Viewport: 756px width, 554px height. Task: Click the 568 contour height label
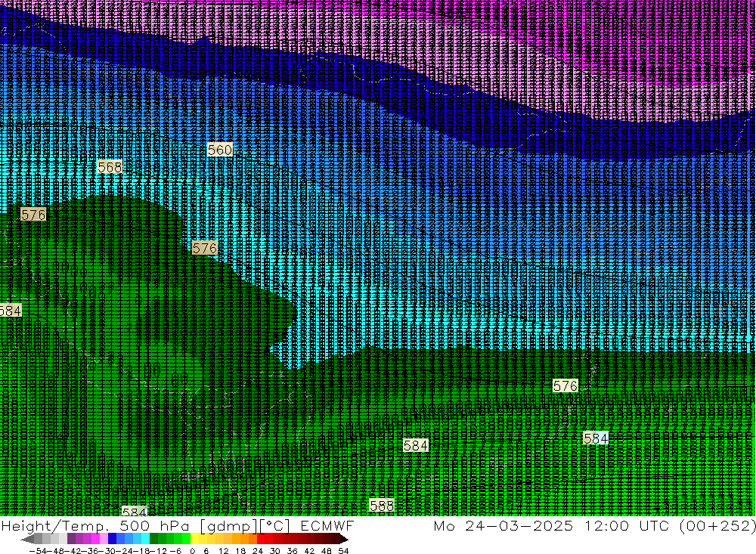tap(110, 167)
